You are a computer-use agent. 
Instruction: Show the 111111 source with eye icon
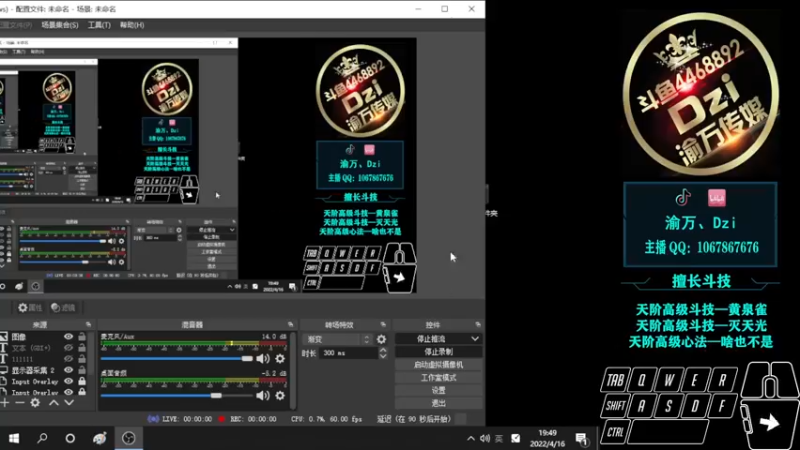point(68,359)
